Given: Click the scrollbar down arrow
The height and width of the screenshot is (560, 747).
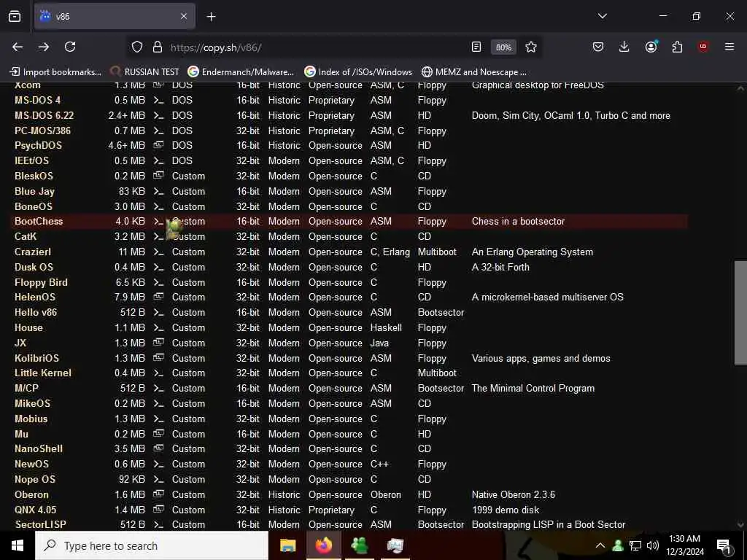Looking at the screenshot, I should pos(740,525).
